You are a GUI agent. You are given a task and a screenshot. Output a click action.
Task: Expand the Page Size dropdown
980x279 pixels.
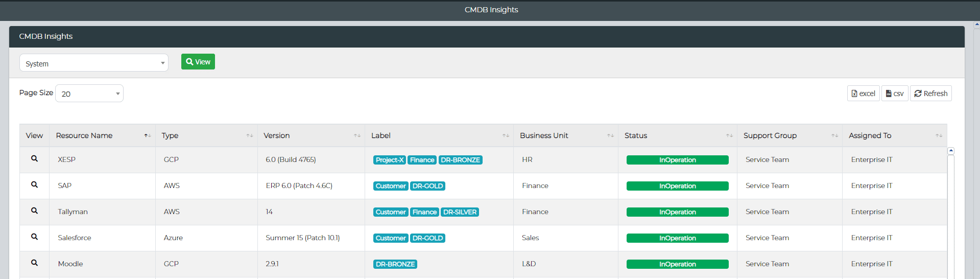pos(89,94)
